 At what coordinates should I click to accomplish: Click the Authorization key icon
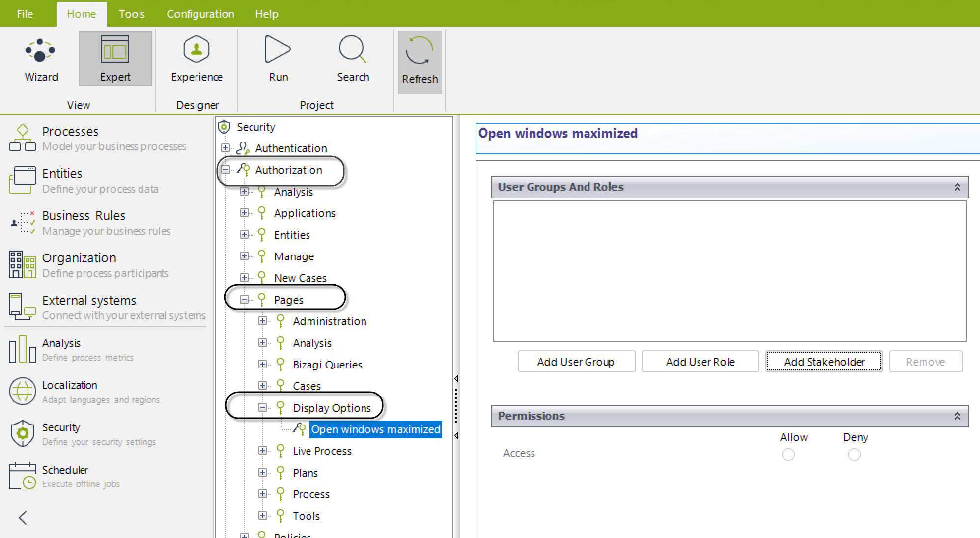(x=243, y=170)
